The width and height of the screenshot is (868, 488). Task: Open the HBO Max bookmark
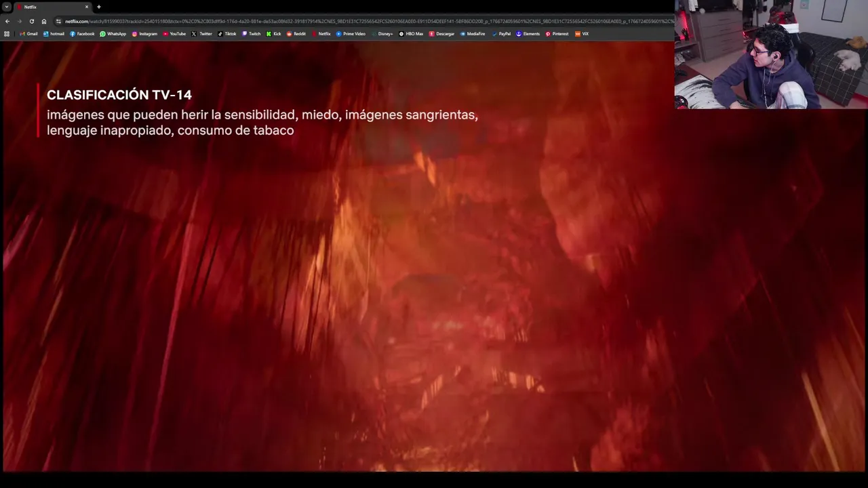(411, 34)
